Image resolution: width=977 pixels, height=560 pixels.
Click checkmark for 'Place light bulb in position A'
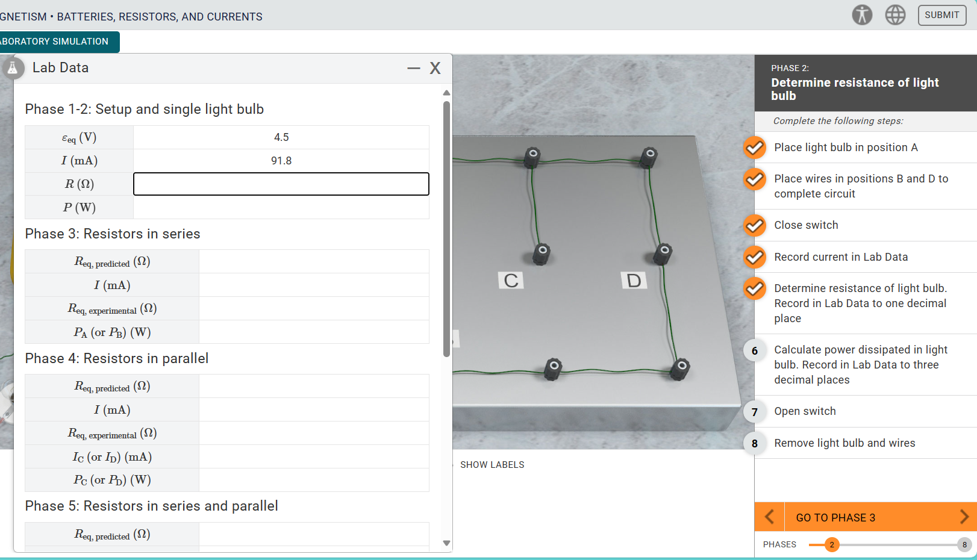pyautogui.click(x=754, y=148)
